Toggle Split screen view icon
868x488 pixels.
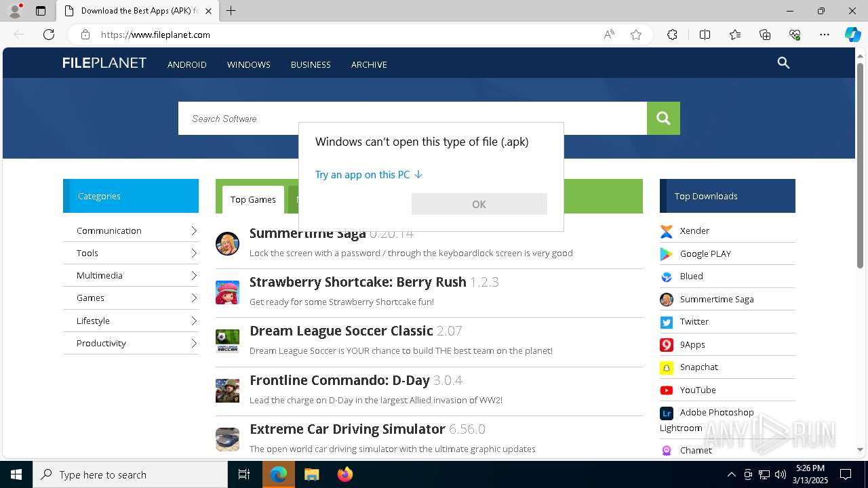(x=705, y=35)
